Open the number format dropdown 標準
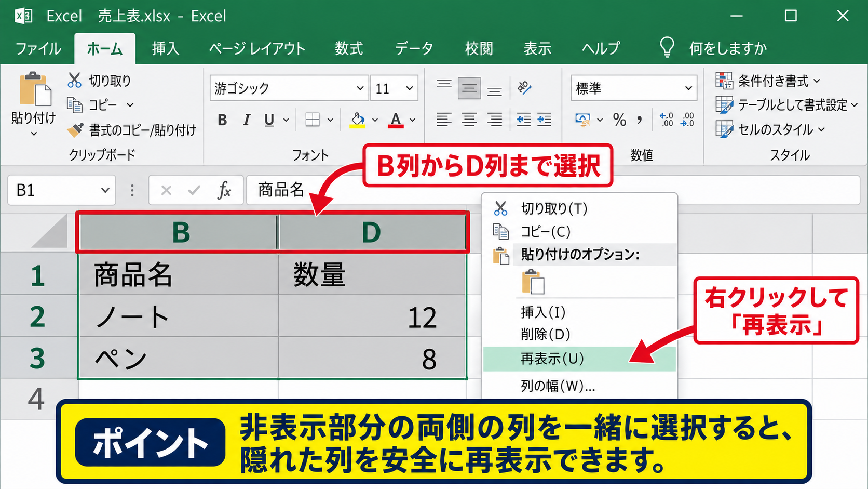 (x=688, y=88)
